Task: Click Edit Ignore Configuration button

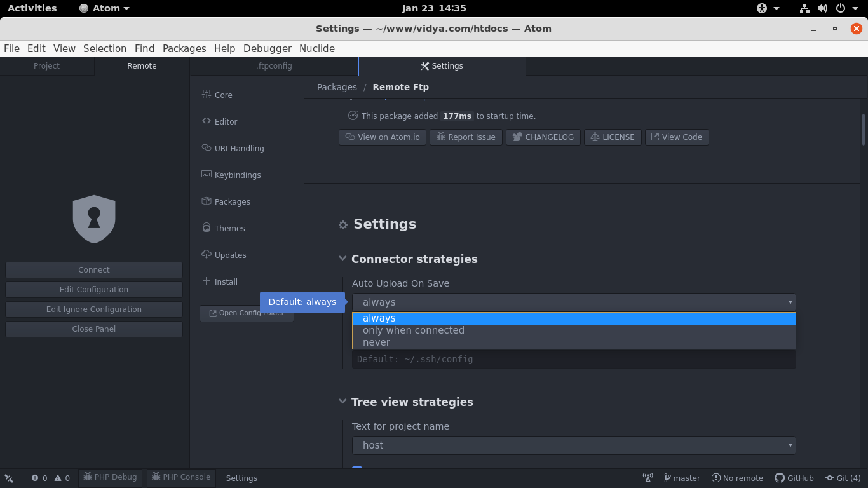Action: pos(94,309)
